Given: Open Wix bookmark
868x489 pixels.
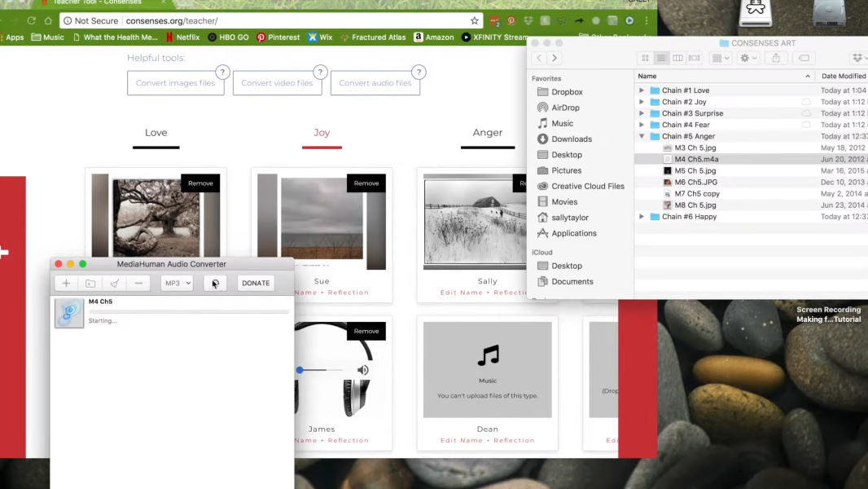Looking at the screenshot, I should pyautogui.click(x=320, y=37).
